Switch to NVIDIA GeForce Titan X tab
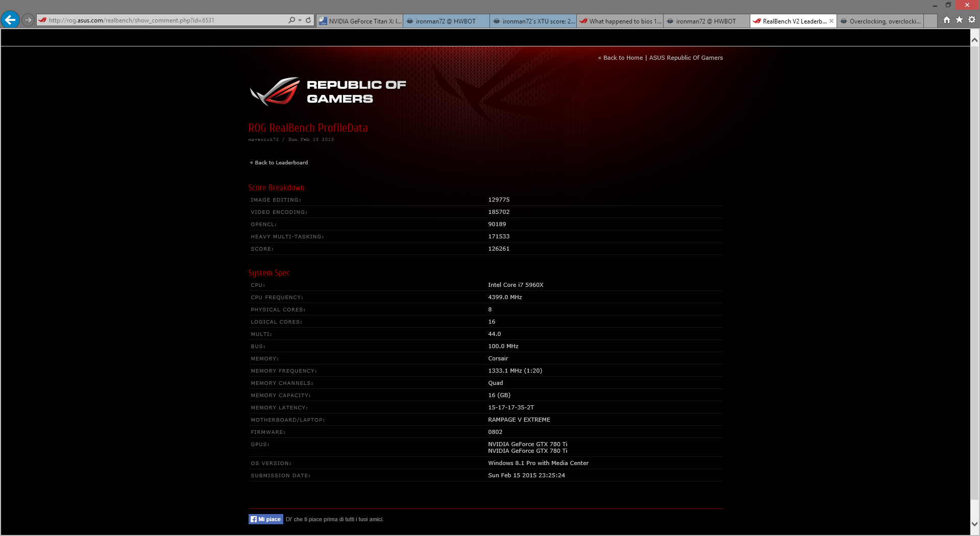Screen dimensions: 980x536 [360, 21]
